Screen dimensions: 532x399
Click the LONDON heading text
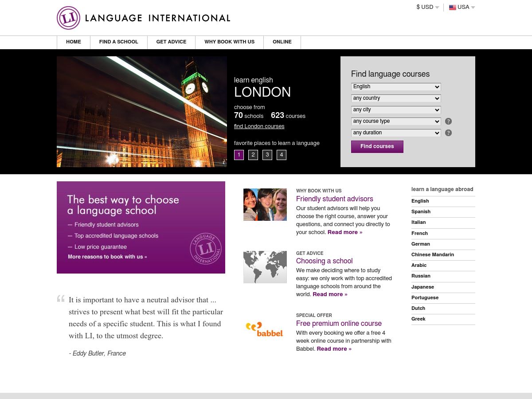coord(262,93)
